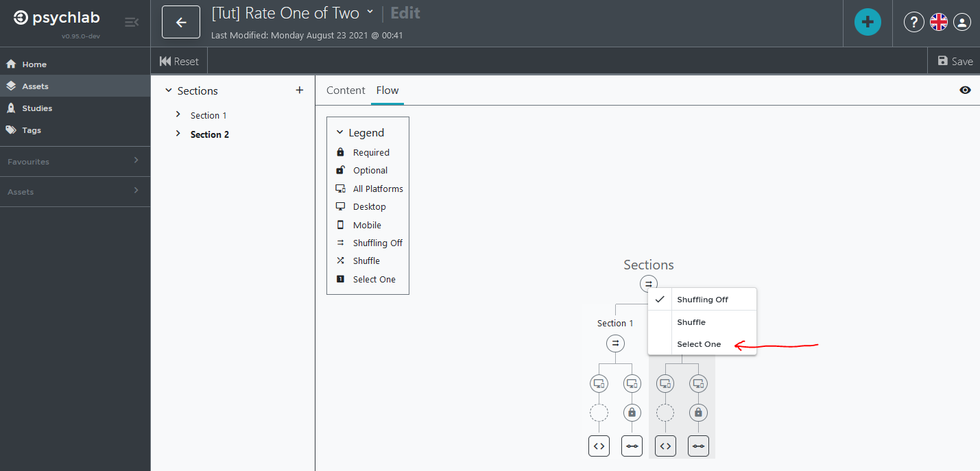Click the preview eye icon
This screenshot has height=471, width=980.
click(965, 90)
